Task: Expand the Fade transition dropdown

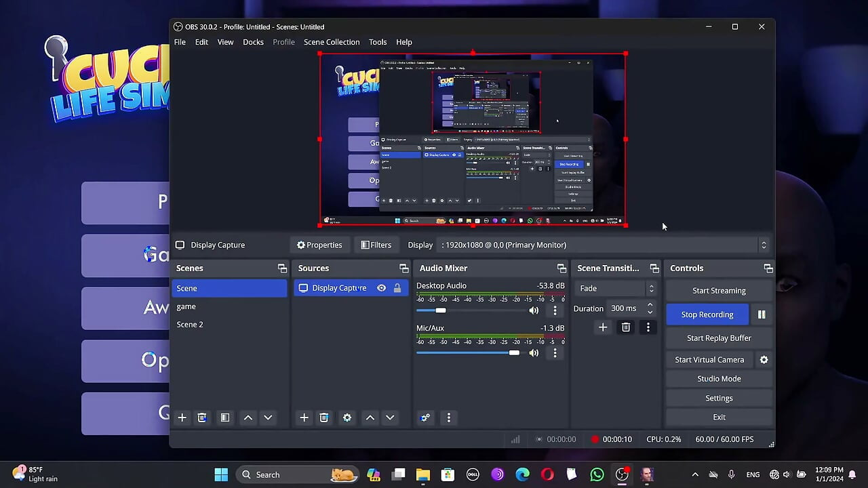Action: 616,288
